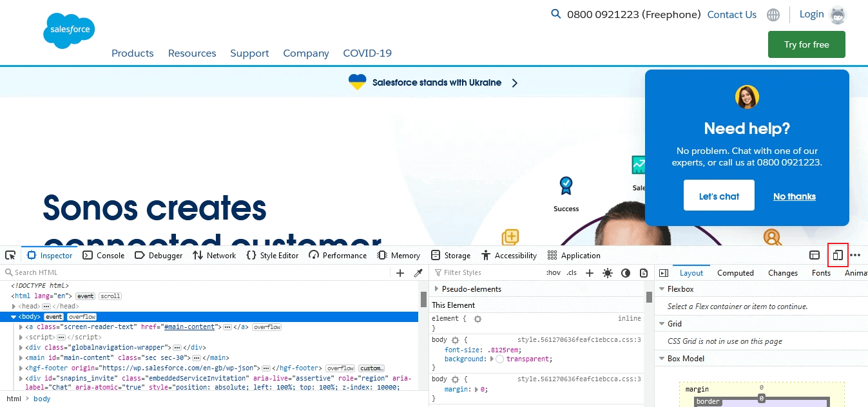Open the Contact Us link
Image resolution: width=868 pixels, height=407 pixels.
[732, 15]
